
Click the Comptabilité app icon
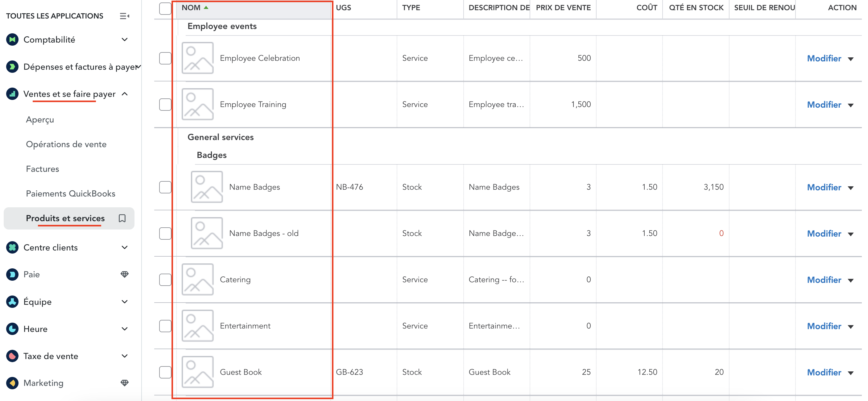pyautogui.click(x=12, y=40)
